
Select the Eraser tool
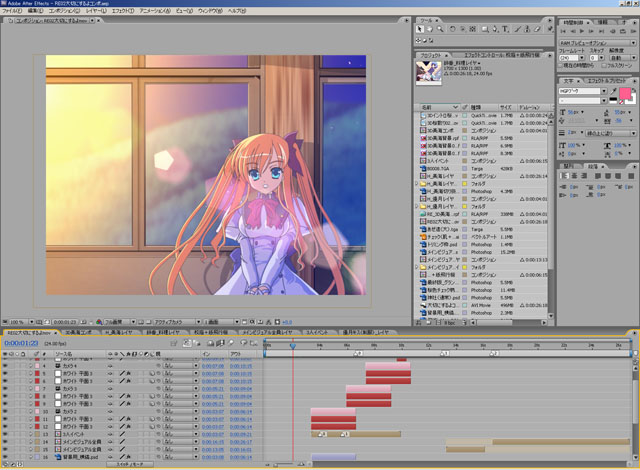point(538,29)
